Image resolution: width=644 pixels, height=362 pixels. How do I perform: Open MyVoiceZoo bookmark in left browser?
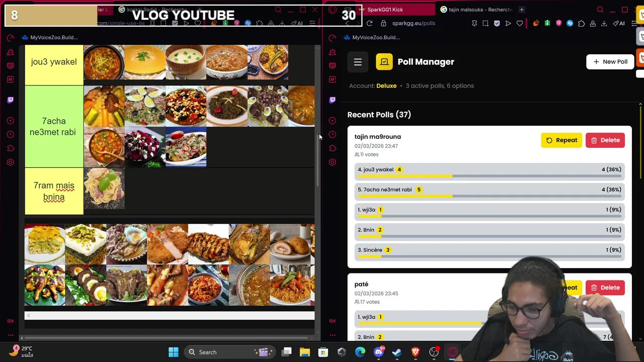click(49, 37)
